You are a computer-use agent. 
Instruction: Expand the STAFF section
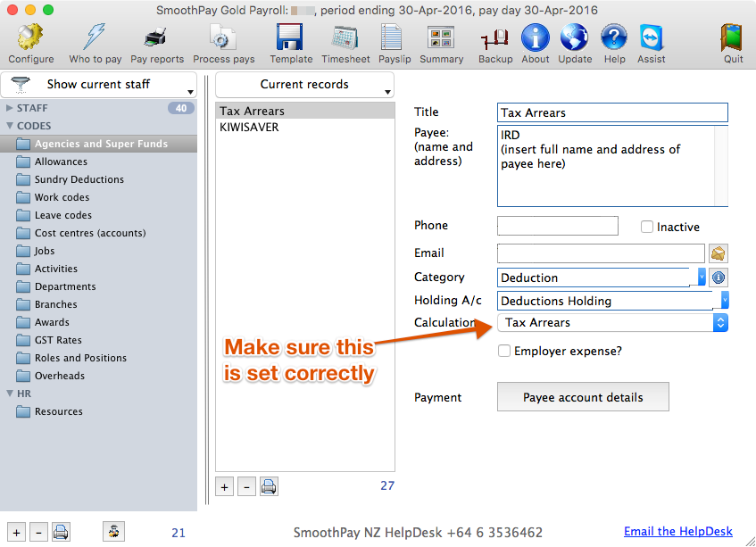click(x=9, y=108)
